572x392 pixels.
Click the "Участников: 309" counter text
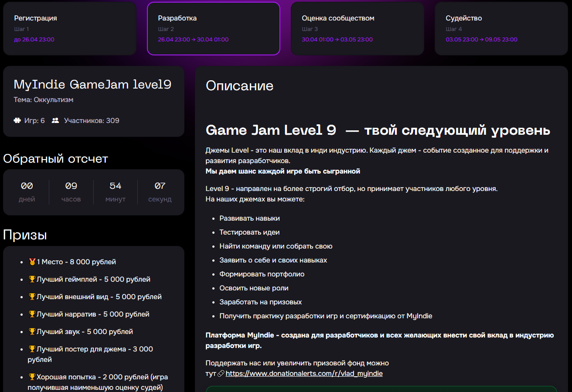pyautogui.click(x=92, y=120)
